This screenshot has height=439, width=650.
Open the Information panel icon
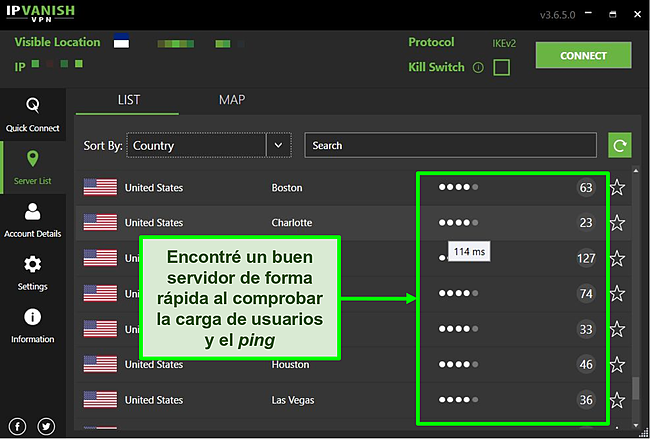pos(32,324)
